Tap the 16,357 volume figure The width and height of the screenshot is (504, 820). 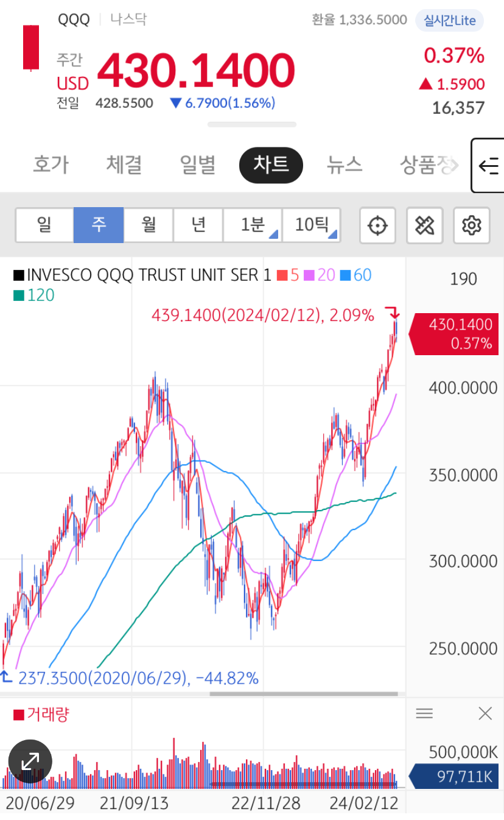(x=458, y=108)
